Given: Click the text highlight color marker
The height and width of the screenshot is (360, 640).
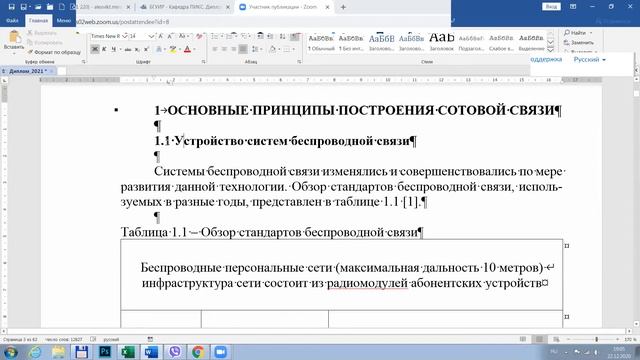Looking at the screenshot, I should (173, 49).
